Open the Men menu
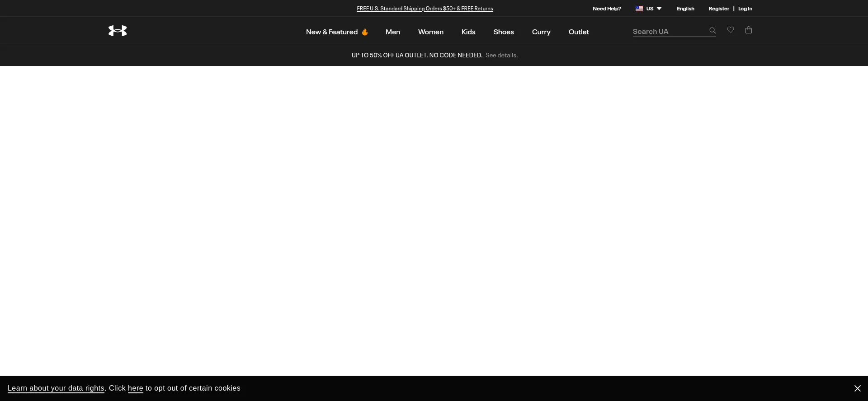 pyautogui.click(x=393, y=32)
